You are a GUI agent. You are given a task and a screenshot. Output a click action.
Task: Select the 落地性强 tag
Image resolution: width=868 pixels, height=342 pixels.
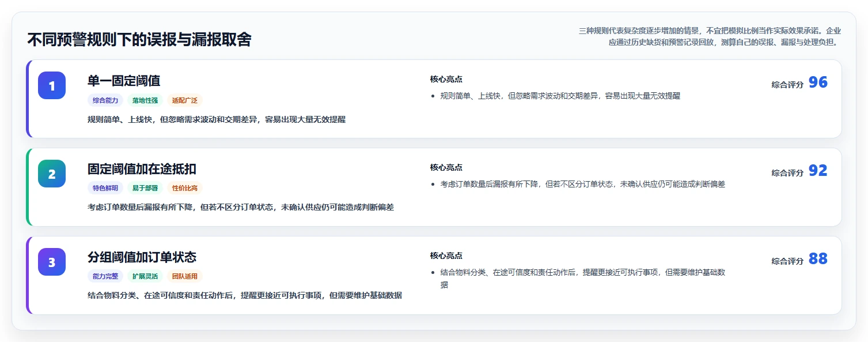point(145,100)
